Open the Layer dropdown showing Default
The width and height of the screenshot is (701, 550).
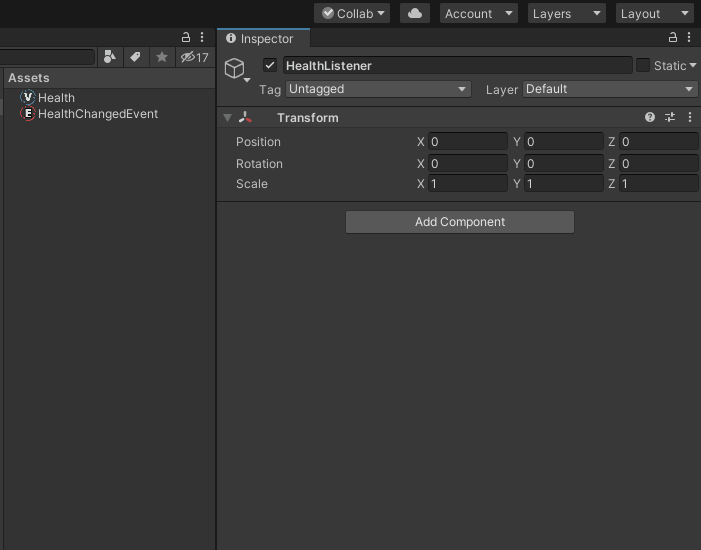(610, 89)
